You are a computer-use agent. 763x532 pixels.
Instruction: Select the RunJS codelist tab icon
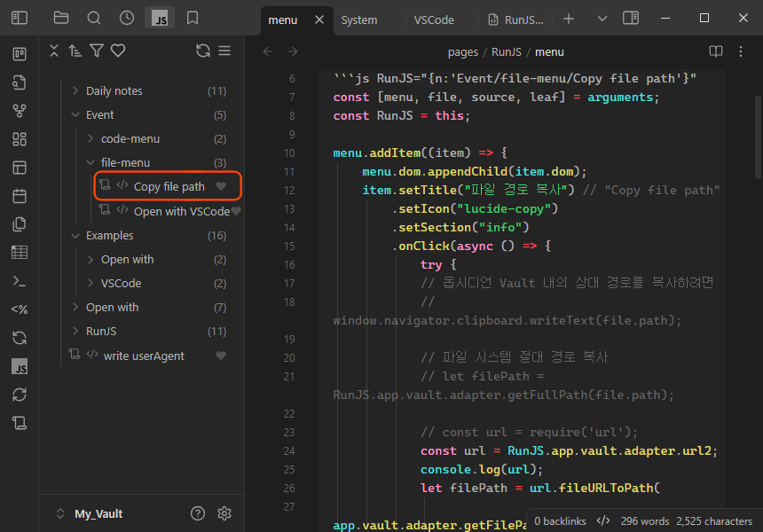click(x=160, y=19)
